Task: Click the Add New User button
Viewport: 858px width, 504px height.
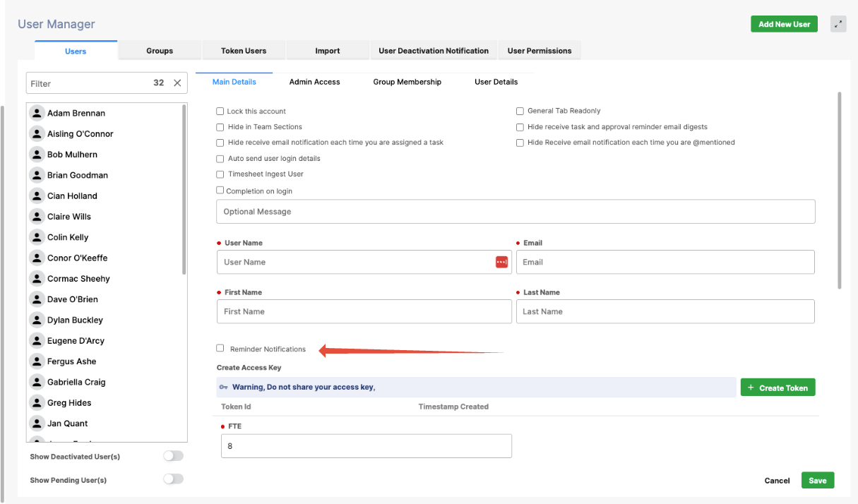Action: 784,24
